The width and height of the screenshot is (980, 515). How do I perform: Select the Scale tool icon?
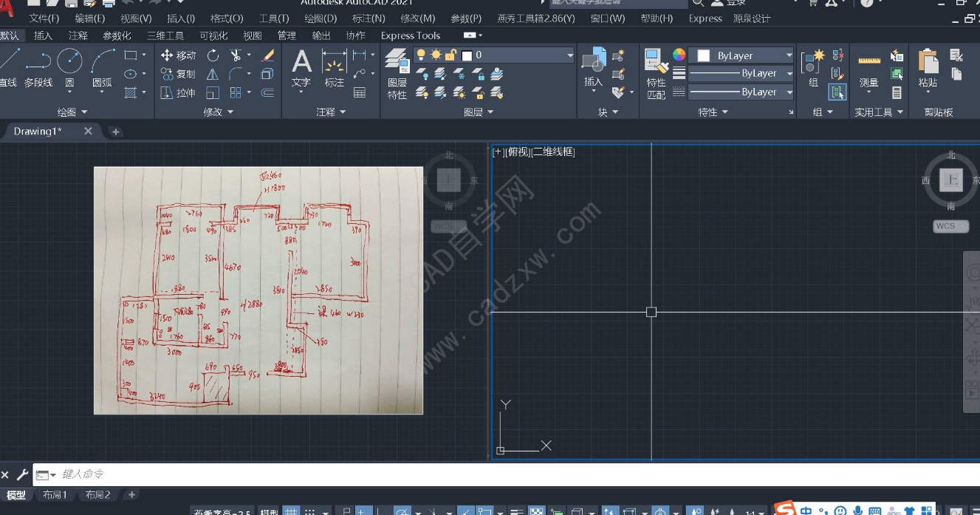pyautogui.click(x=213, y=93)
